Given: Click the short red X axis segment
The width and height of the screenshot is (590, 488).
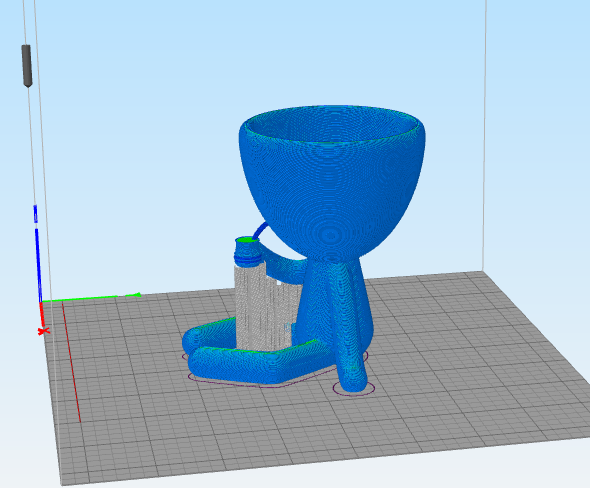Looking at the screenshot, I should point(42,315).
